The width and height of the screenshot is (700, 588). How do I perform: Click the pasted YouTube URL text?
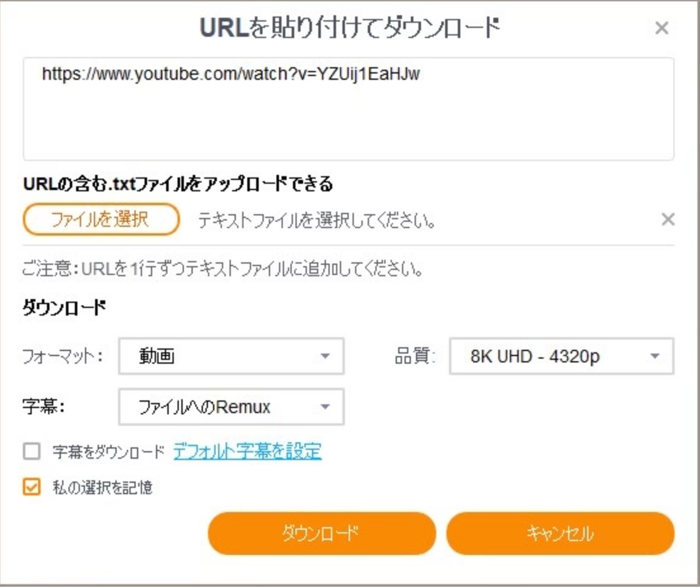[231, 73]
